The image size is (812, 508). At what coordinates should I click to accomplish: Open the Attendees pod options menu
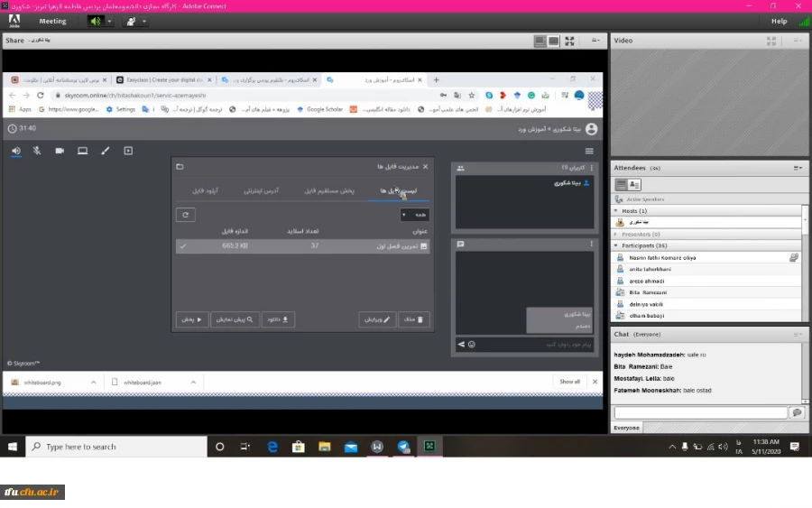(798, 168)
